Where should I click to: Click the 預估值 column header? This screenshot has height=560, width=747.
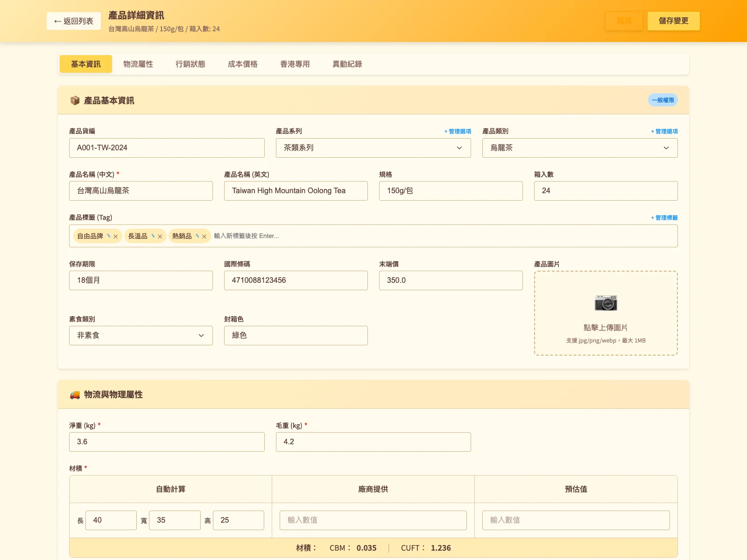pos(576,489)
